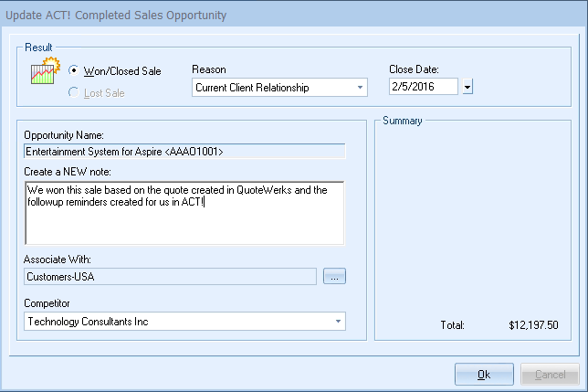Expand the Close Date calendar arrow
Image resolution: width=588 pixels, height=392 pixels.
pos(467,88)
